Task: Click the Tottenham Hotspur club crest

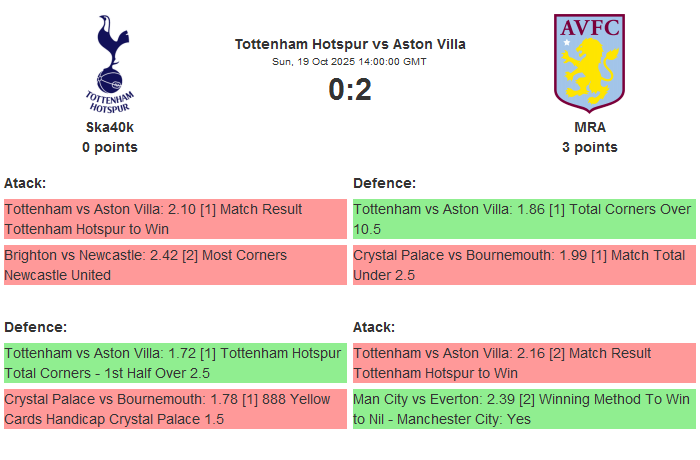Action: point(110,62)
